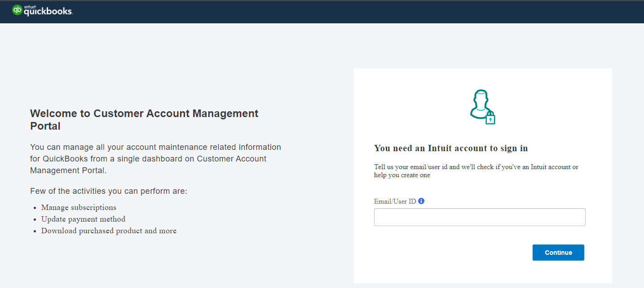Click the Update payment method list item
Image resolution: width=644 pixels, height=288 pixels.
pyautogui.click(x=83, y=219)
